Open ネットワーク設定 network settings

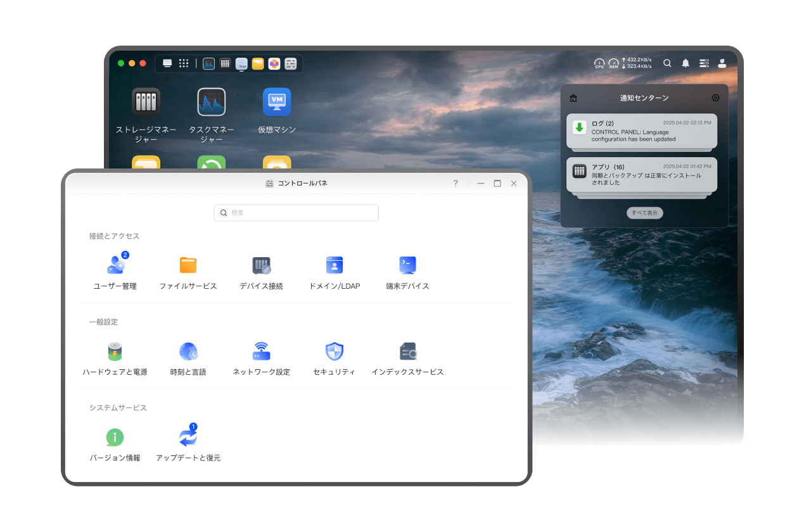[x=261, y=351]
